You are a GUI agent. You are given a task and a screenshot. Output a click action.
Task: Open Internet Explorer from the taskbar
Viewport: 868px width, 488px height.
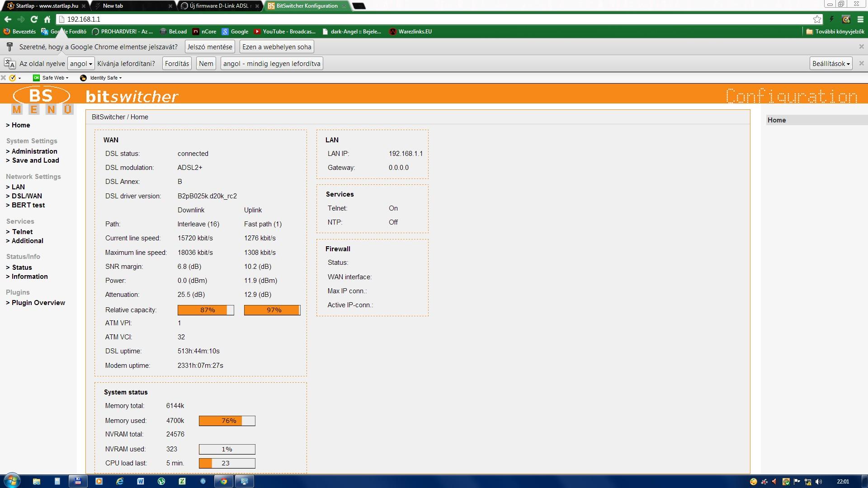coord(120,481)
